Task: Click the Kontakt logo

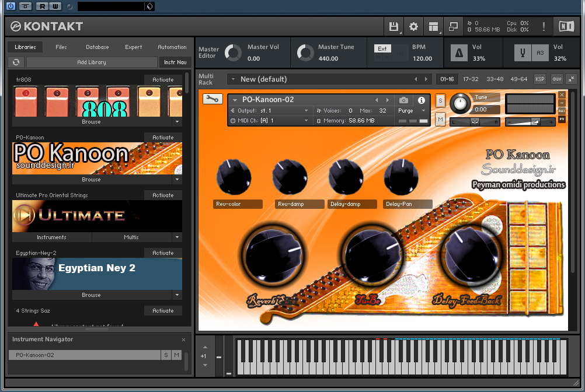Action: click(47, 26)
